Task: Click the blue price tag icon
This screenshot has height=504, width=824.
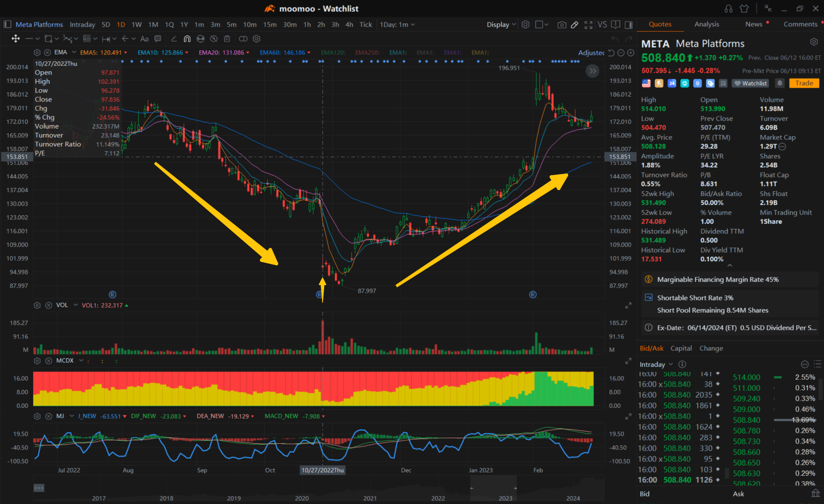Action: pos(710,83)
